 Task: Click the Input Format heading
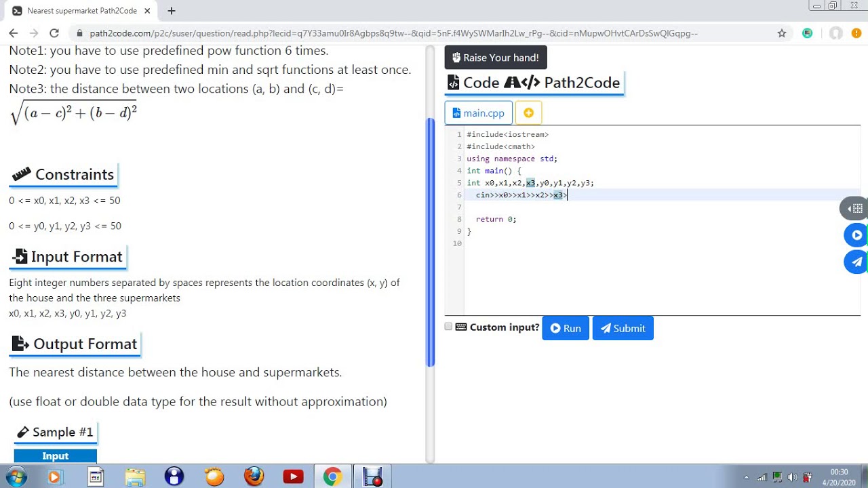click(67, 256)
